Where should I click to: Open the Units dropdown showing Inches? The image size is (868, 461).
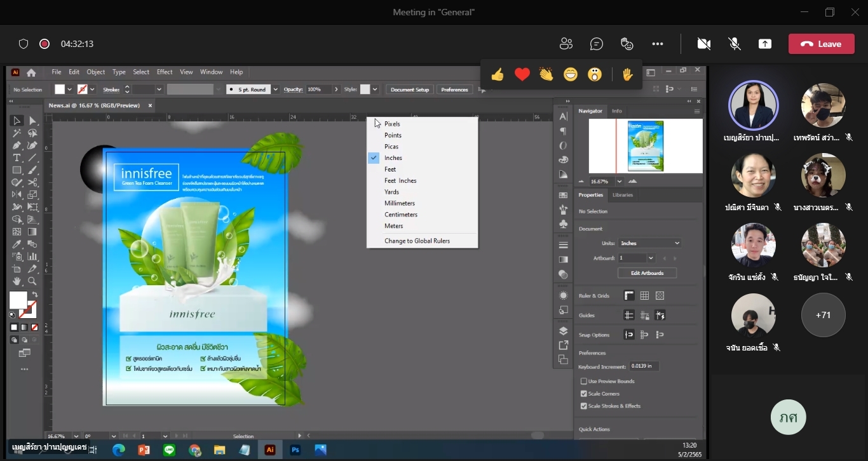click(x=649, y=243)
